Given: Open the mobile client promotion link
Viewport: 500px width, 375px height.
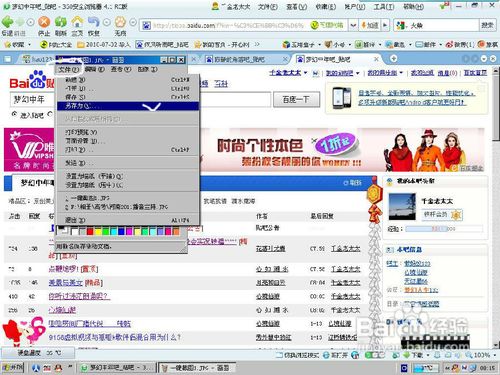Looking at the screenshot, I should click(416, 97).
